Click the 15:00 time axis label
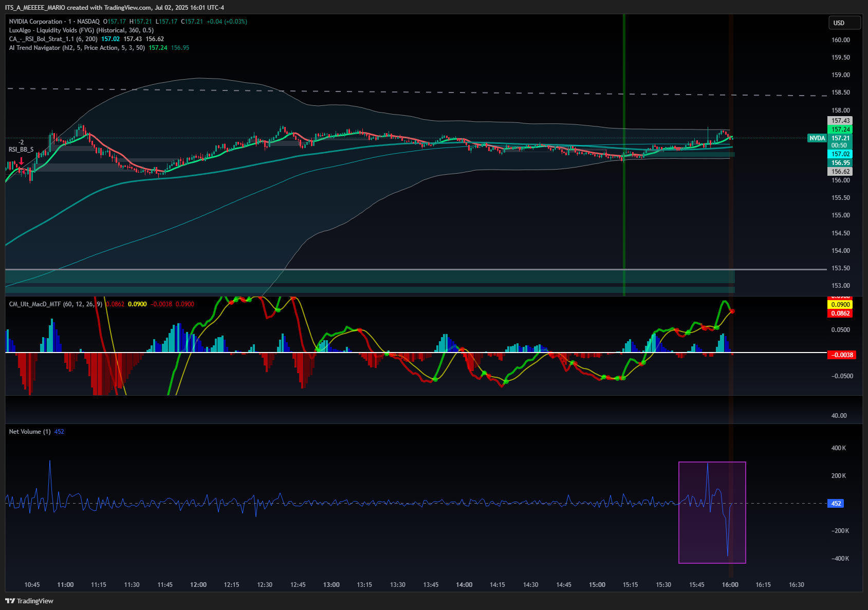 click(597, 585)
